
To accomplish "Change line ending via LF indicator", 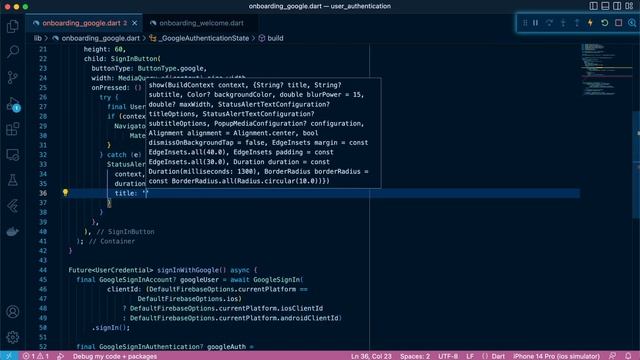I will (470, 356).
